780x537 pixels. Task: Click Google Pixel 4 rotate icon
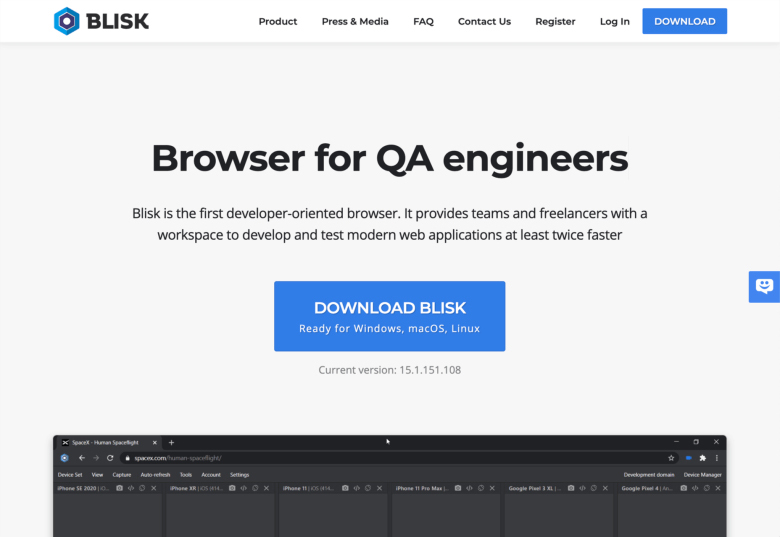706,488
